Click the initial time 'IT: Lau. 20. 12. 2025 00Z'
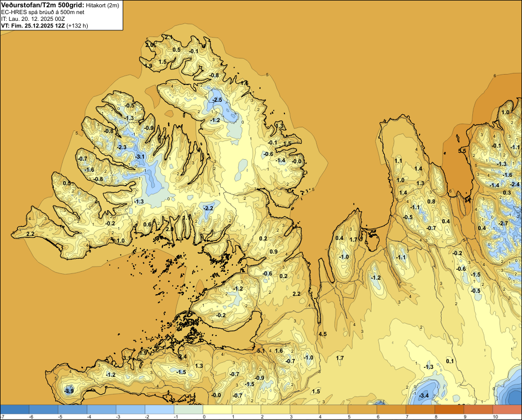Image resolution: width=522 pixels, height=420 pixels. pos(33,19)
